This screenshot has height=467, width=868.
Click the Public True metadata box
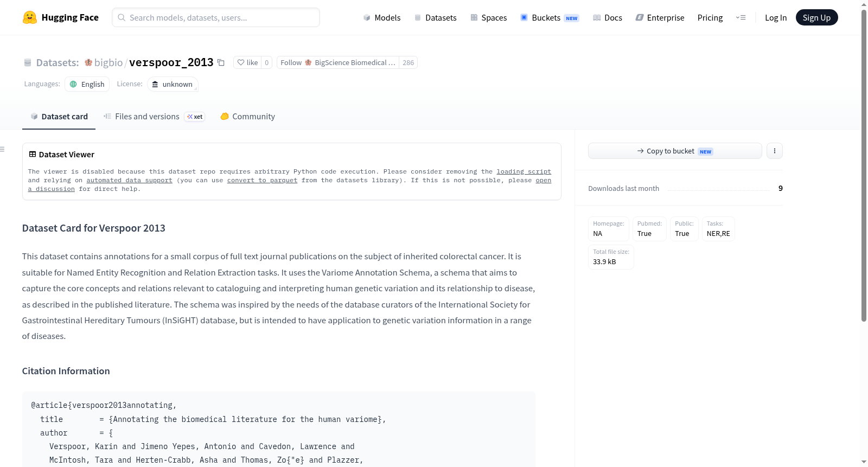tap(684, 229)
